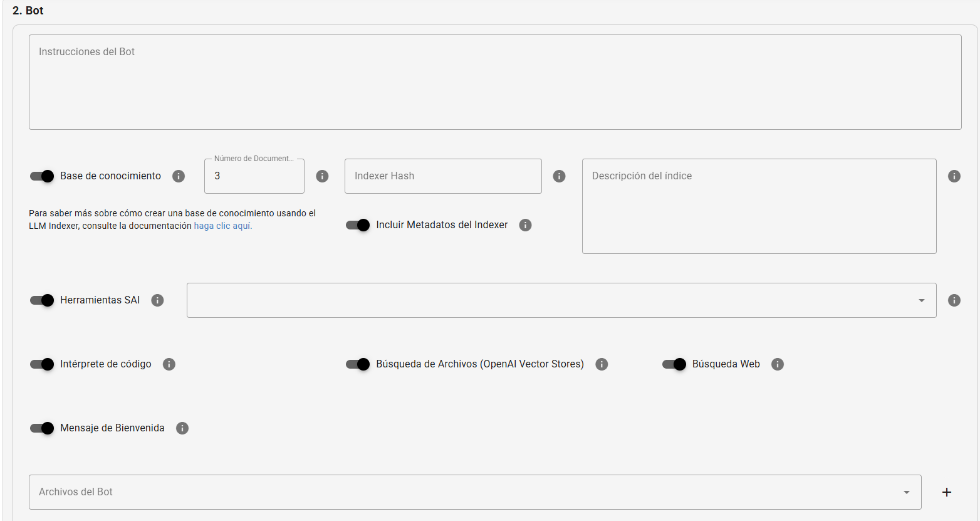Click the haga clic aquí documentation link
The width and height of the screenshot is (980, 521).
coord(222,226)
